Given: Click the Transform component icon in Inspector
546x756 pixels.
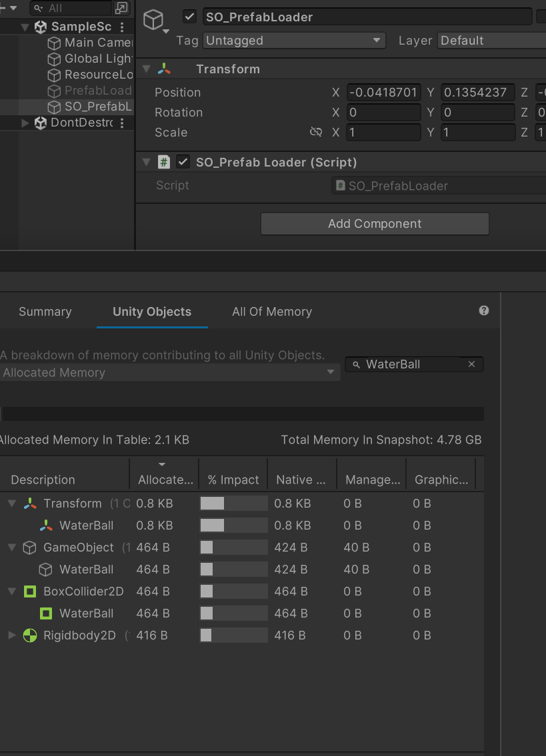Looking at the screenshot, I should [164, 69].
